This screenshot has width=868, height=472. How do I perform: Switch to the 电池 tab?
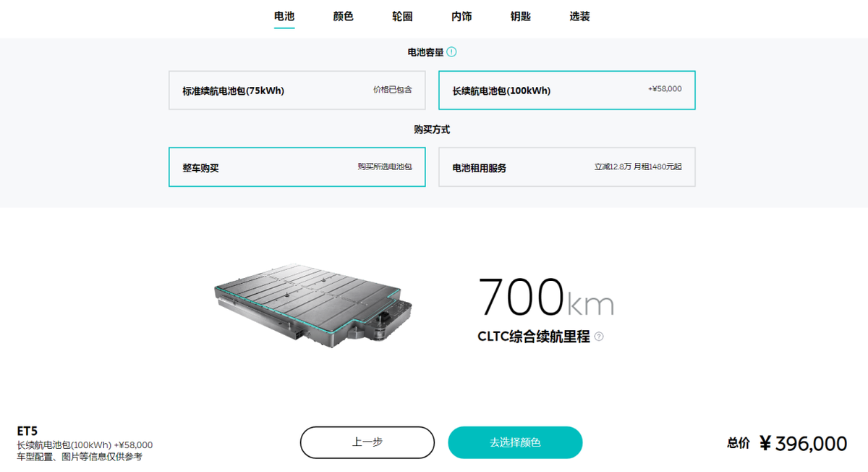click(284, 16)
